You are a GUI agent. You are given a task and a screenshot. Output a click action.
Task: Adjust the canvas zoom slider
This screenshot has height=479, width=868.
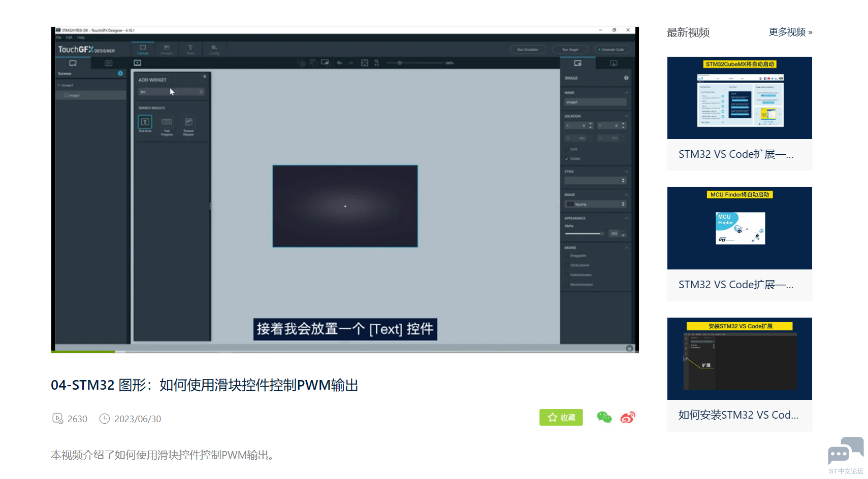tap(415, 63)
